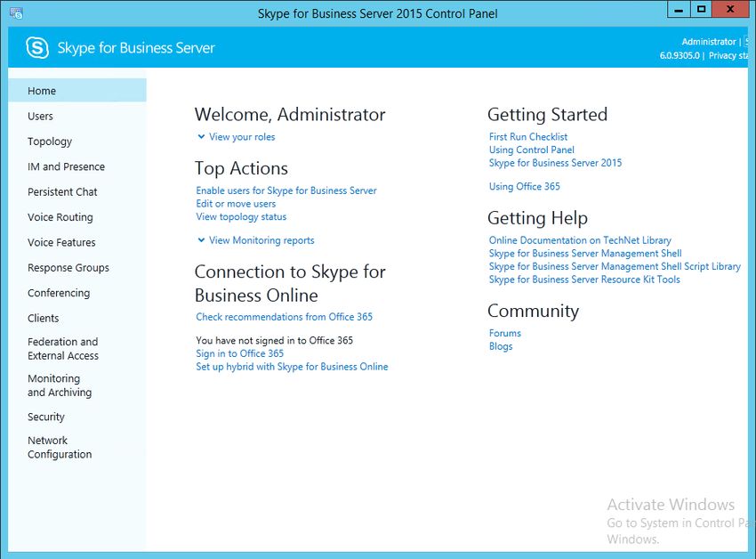Open Edit or move users link
The height and width of the screenshot is (559, 756).
[x=236, y=204]
